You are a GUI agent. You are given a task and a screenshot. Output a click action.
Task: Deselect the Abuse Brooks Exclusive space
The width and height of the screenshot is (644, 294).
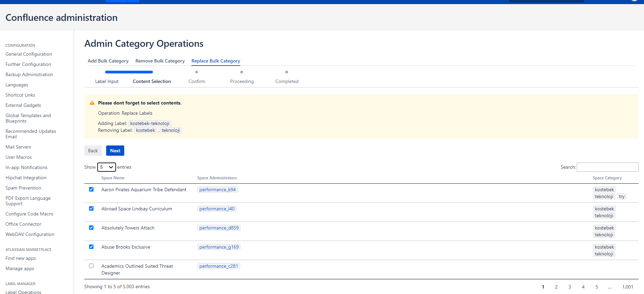tap(91, 247)
